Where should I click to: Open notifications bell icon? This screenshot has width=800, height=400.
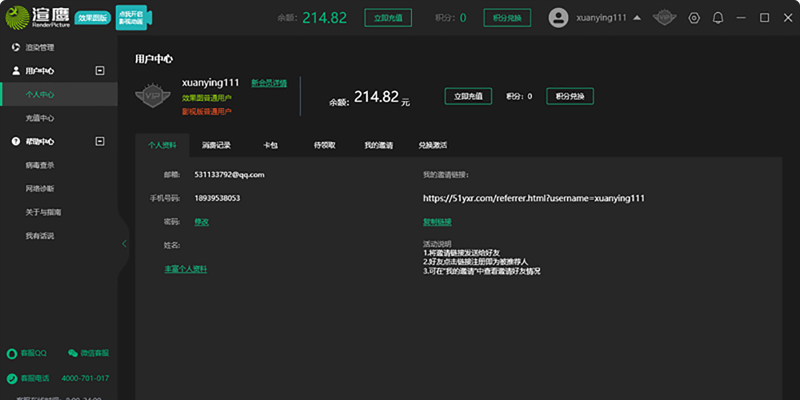[718, 18]
